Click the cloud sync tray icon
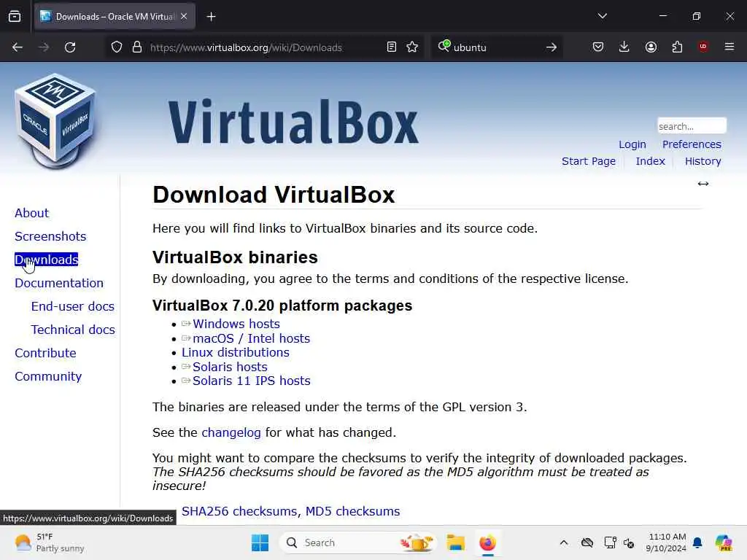This screenshot has width=747, height=560. (587, 542)
